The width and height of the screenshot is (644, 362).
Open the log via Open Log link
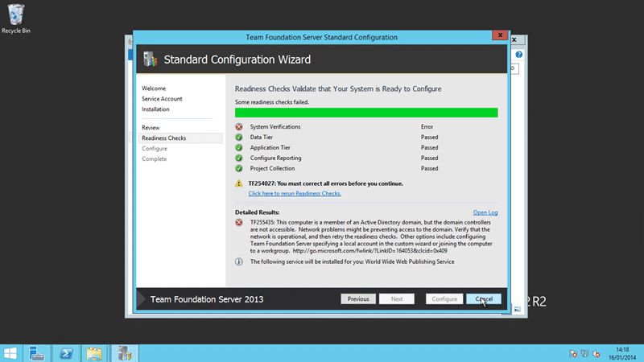(x=485, y=212)
